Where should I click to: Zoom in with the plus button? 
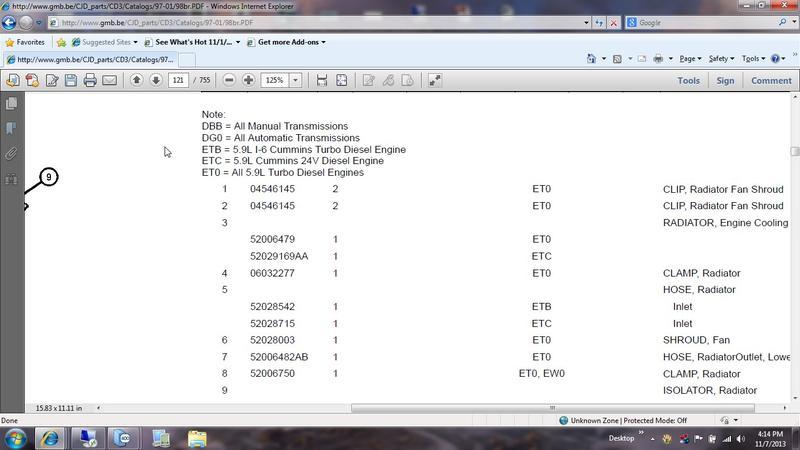point(248,80)
